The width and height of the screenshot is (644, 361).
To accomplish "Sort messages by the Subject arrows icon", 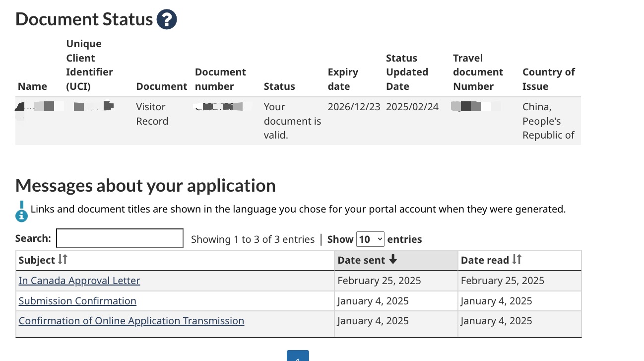I will [x=63, y=260].
